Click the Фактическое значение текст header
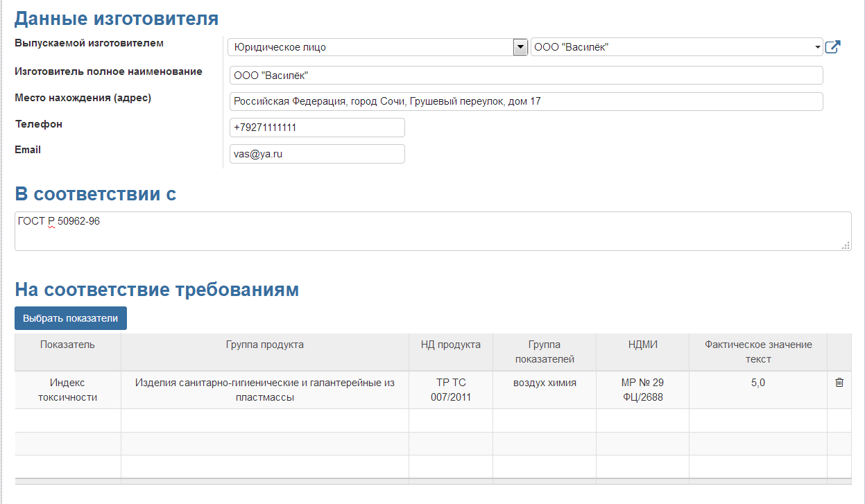The width and height of the screenshot is (865, 504). pyautogui.click(x=757, y=351)
